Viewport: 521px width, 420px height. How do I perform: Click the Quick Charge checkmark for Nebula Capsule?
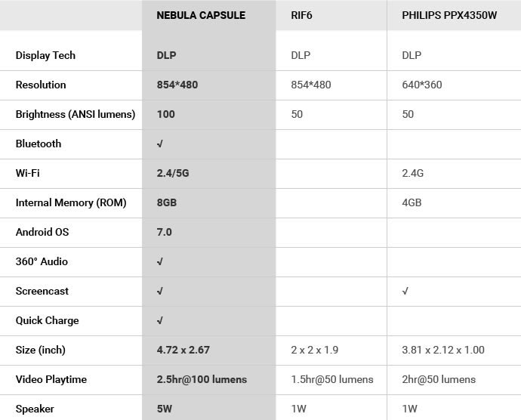160,320
